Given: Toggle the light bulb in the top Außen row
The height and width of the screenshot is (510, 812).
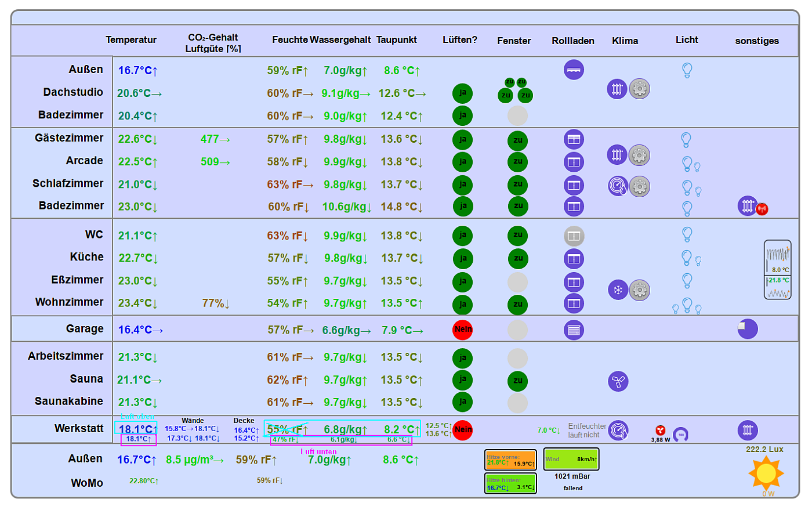Looking at the screenshot, I should pos(687,70).
